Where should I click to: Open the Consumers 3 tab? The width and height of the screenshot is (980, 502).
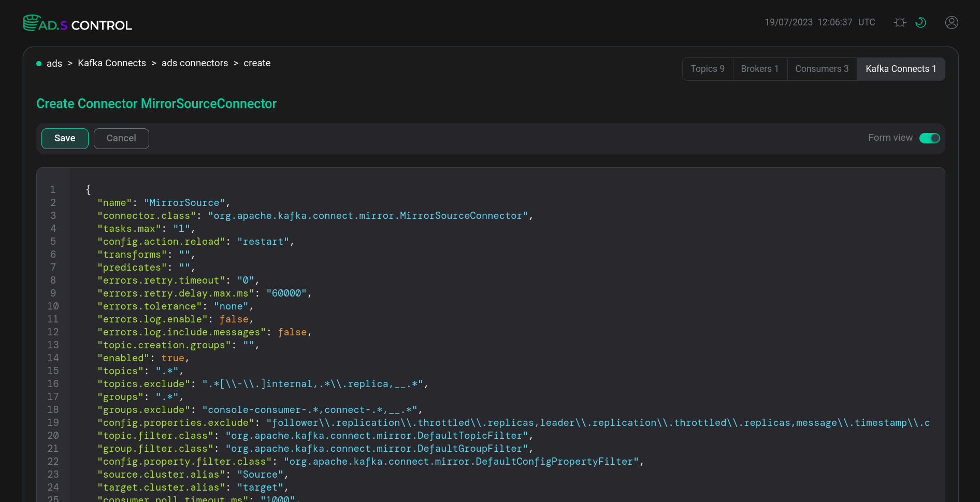[822, 69]
